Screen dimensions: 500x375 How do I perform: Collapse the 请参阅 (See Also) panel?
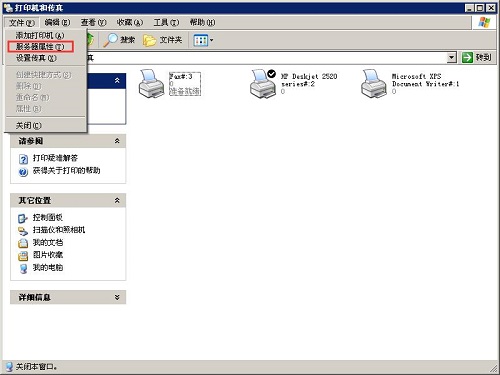pos(117,141)
